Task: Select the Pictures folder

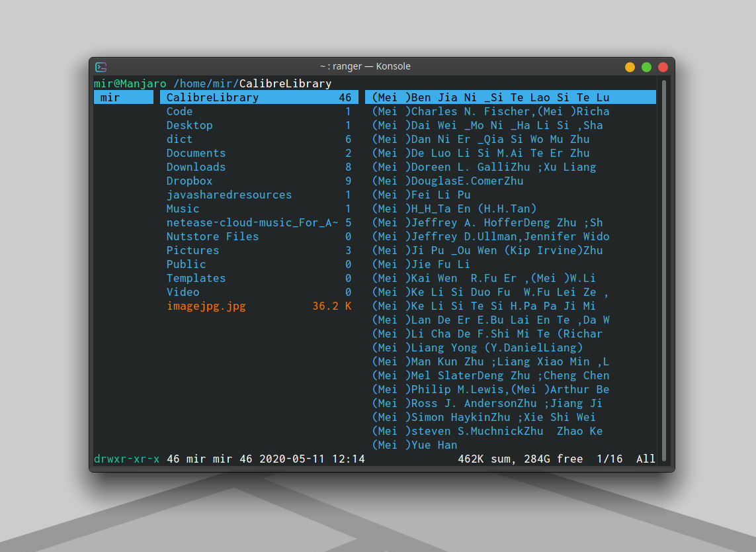Action: pyautogui.click(x=259, y=250)
